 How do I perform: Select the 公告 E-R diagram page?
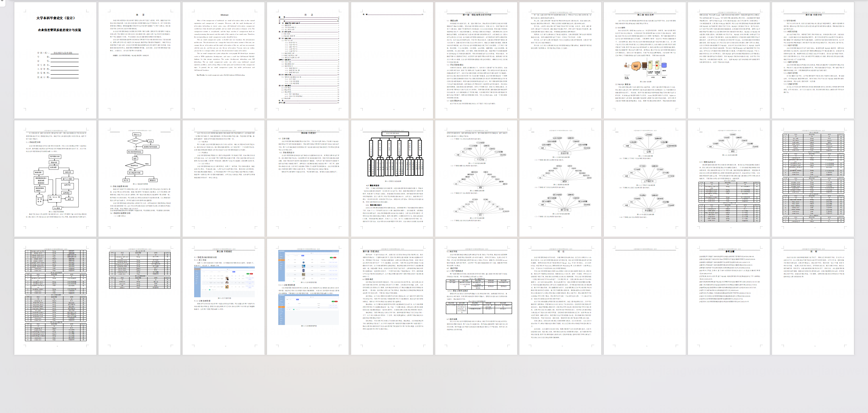tap(645, 178)
